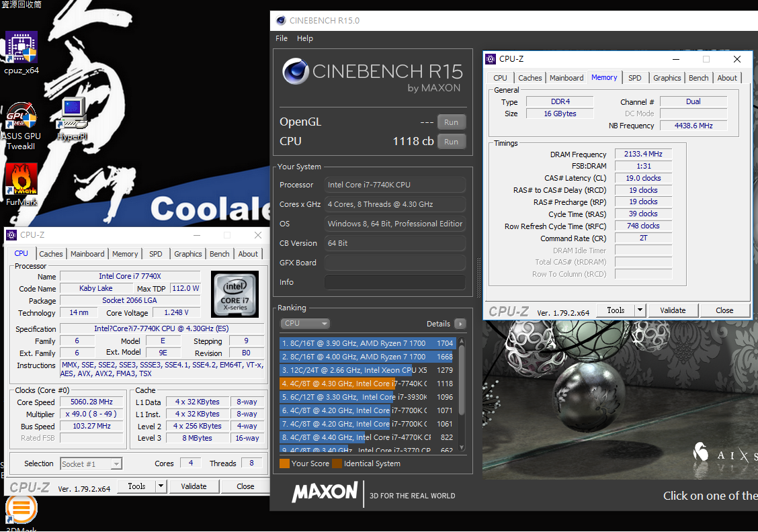Screen dimensions: 758x532
Task: Select Bench tab in right CPU-Z window
Action: coord(699,78)
